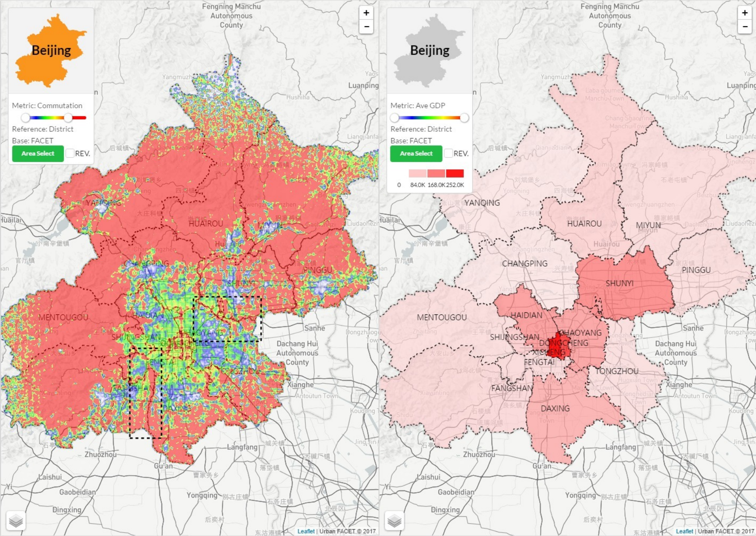Select the DAXING district on the GDP map
The width and height of the screenshot is (756, 536).
555,408
